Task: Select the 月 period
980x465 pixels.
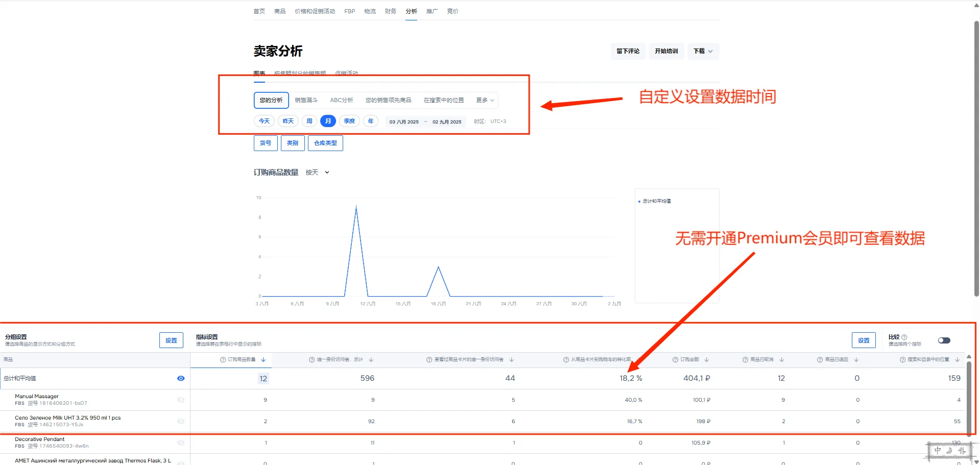Action: [x=328, y=121]
